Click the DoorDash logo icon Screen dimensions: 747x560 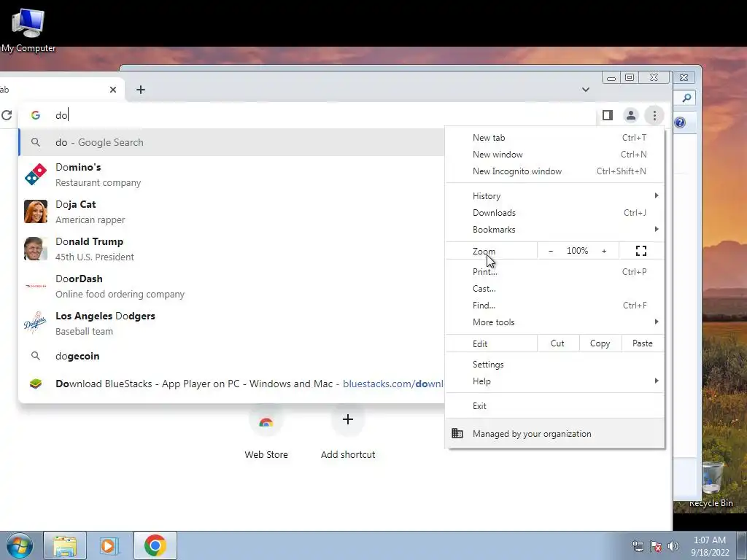36,286
